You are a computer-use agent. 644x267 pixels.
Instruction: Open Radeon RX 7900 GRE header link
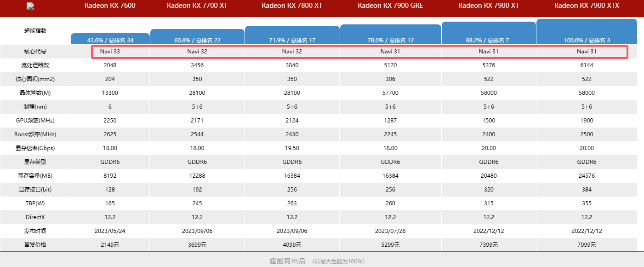pyautogui.click(x=390, y=6)
